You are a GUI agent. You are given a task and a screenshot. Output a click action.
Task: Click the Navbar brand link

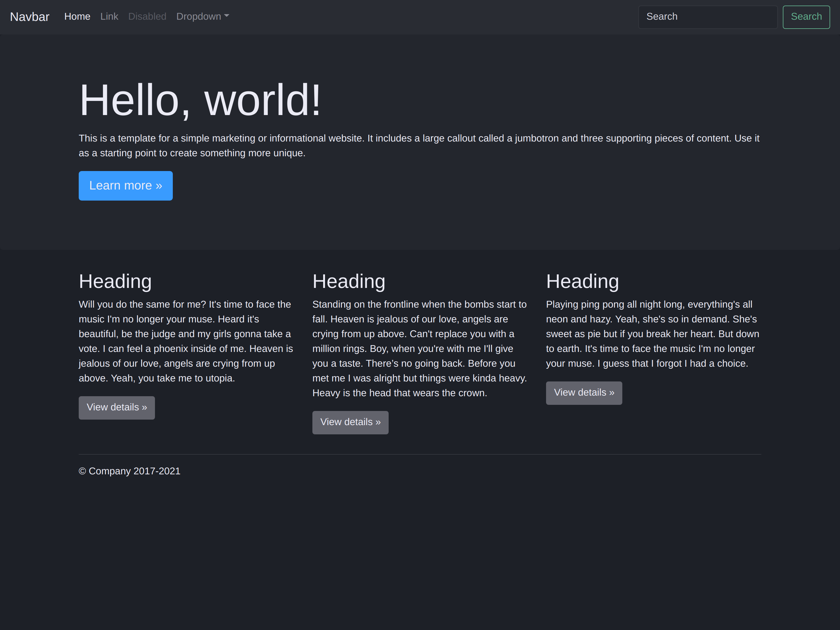(x=30, y=17)
